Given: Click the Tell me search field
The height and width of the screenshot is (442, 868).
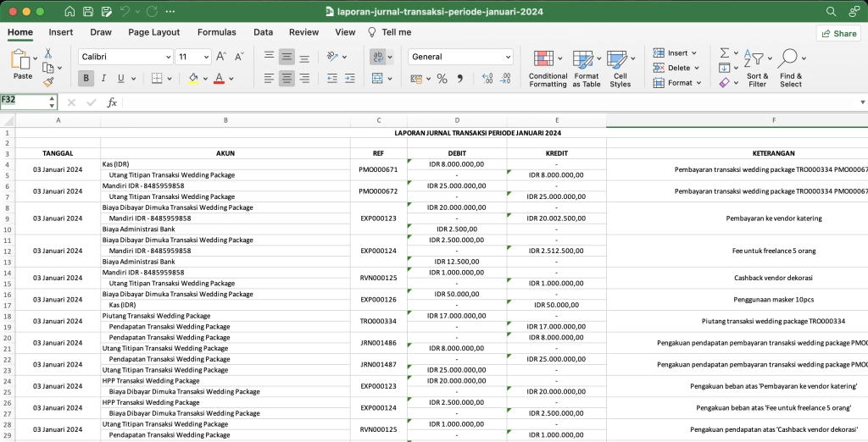Looking at the screenshot, I should coord(390,32).
